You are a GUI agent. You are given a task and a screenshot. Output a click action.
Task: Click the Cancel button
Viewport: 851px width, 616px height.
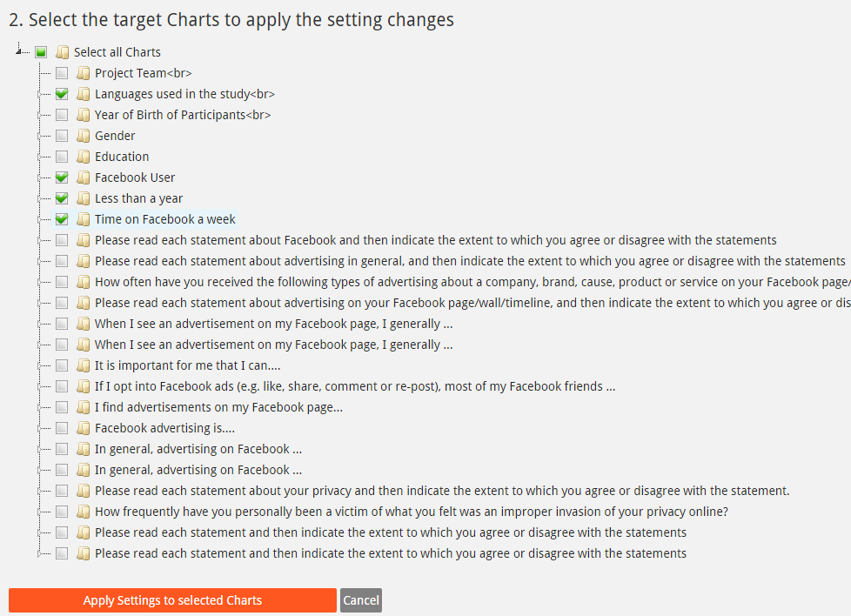coord(360,600)
